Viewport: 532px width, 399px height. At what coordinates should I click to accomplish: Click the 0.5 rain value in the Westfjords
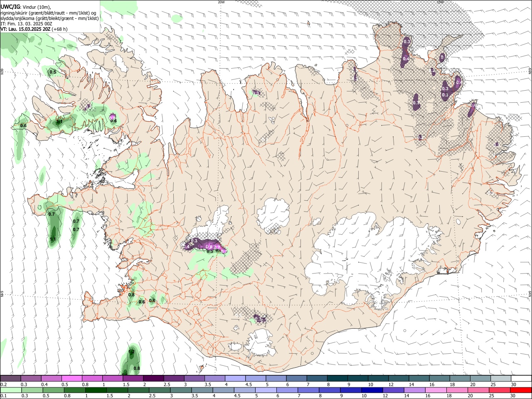pos(53,72)
